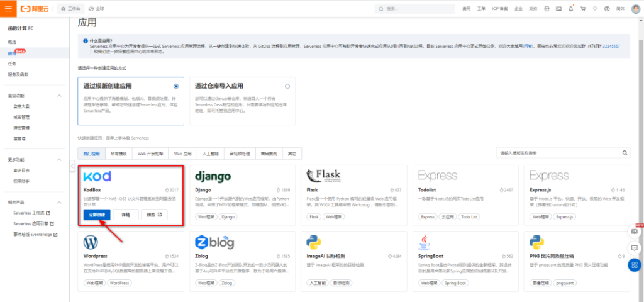The width and height of the screenshot is (644, 302).
Task: Click the 详情 button on KodBox card
Action: click(126, 215)
